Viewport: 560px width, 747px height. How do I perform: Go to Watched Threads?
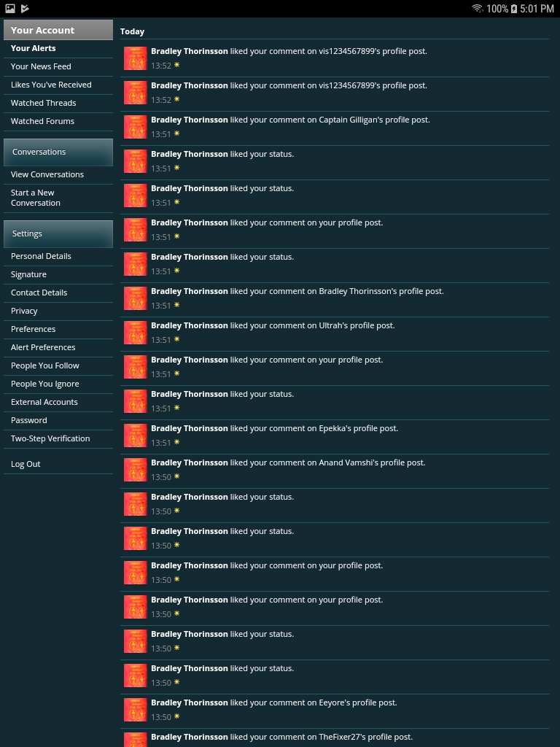pos(43,103)
